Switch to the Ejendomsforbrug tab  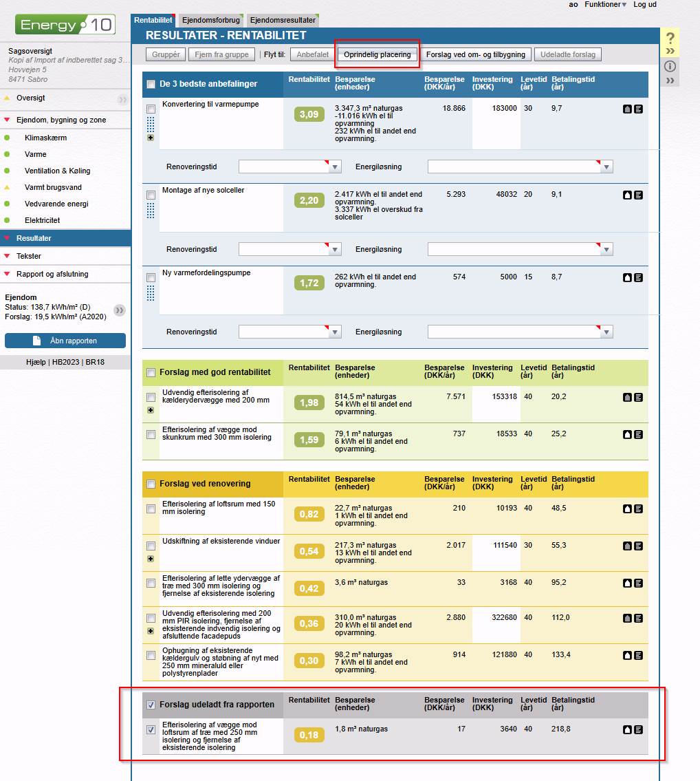point(210,21)
